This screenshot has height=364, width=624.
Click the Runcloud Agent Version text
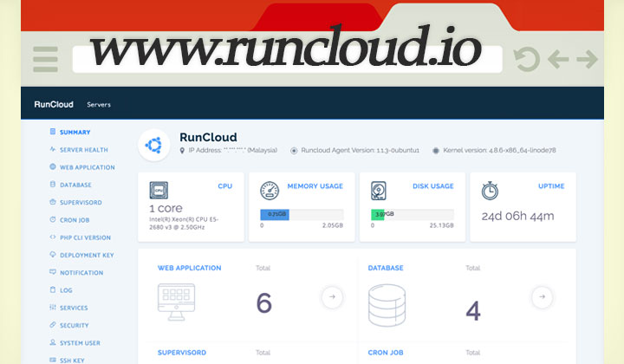pos(361,151)
